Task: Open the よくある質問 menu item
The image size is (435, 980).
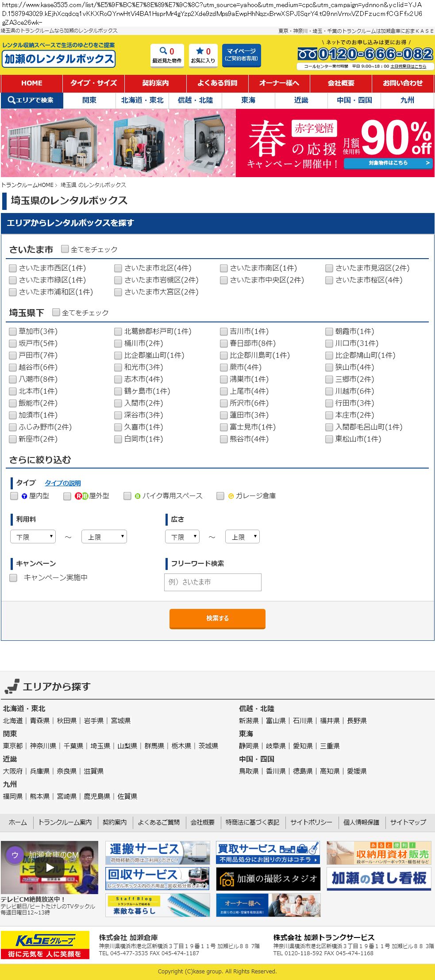Action: click(217, 83)
